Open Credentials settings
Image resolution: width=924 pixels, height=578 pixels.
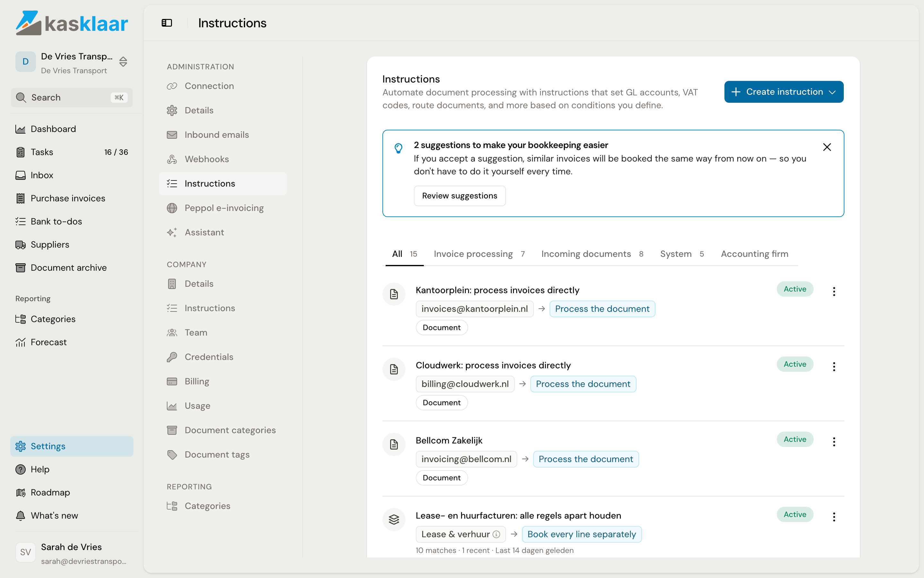(x=223, y=357)
